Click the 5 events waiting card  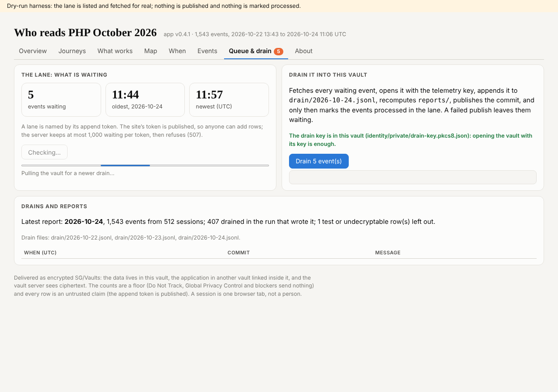click(61, 100)
